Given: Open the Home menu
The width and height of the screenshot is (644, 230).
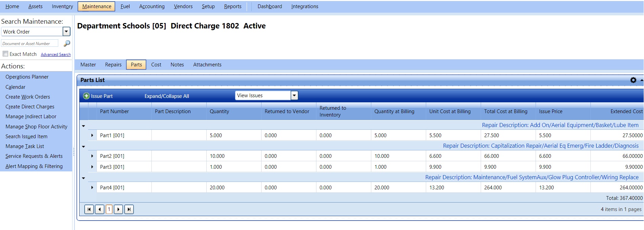Looking at the screenshot, I should click(x=12, y=6).
